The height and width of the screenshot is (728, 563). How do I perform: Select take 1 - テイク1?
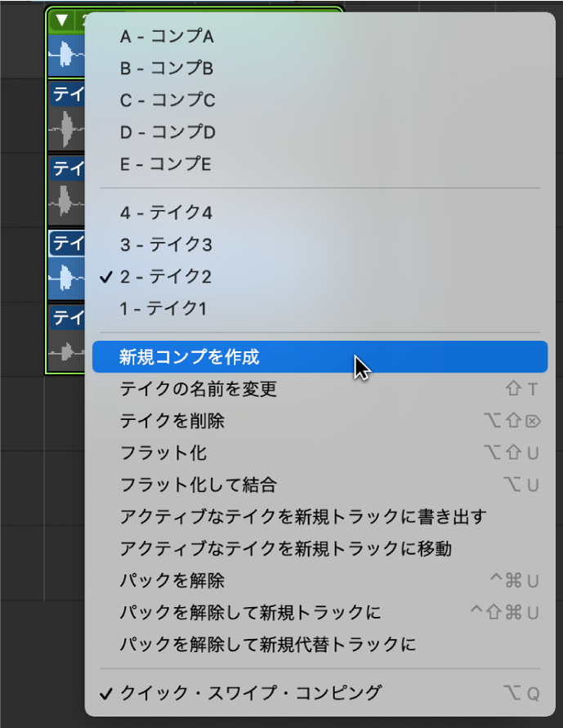coord(319,309)
